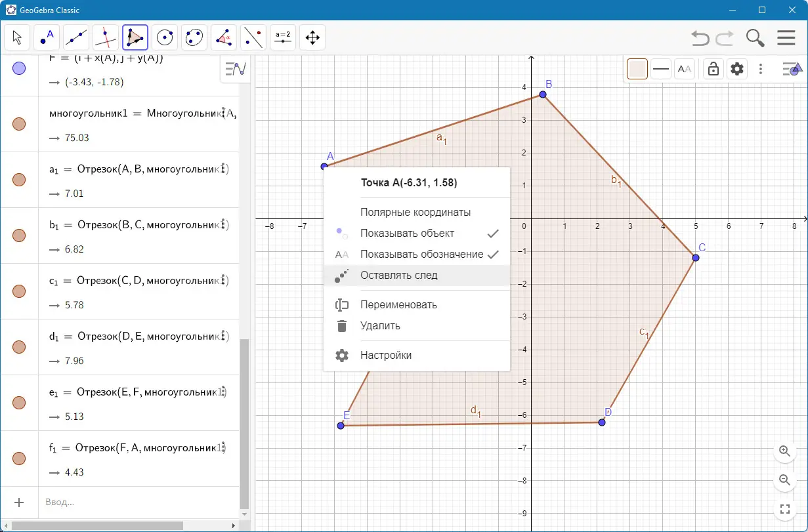Open the three-dot menu for c1 row
The image size is (808, 532).
point(224,280)
